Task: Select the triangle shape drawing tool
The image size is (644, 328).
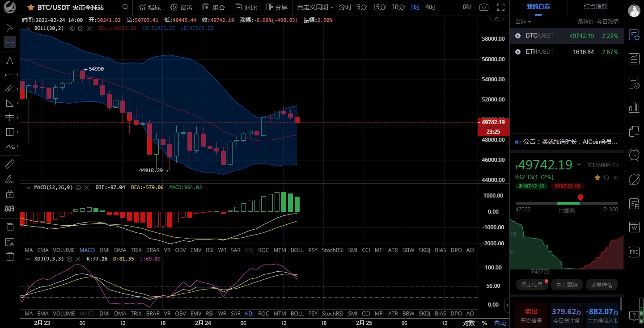Action: (10, 103)
